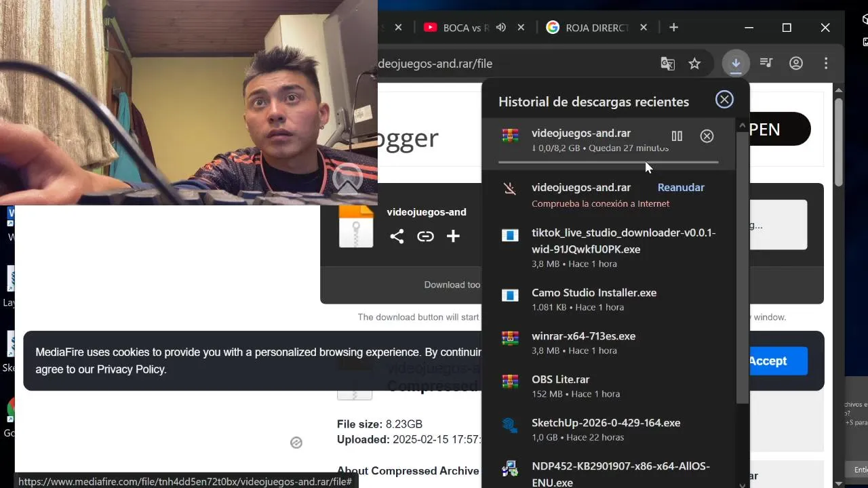The width and height of the screenshot is (868, 488).
Task: Click the failed videojuegos-and.rar entry name
Action: click(x=581, y=188)
